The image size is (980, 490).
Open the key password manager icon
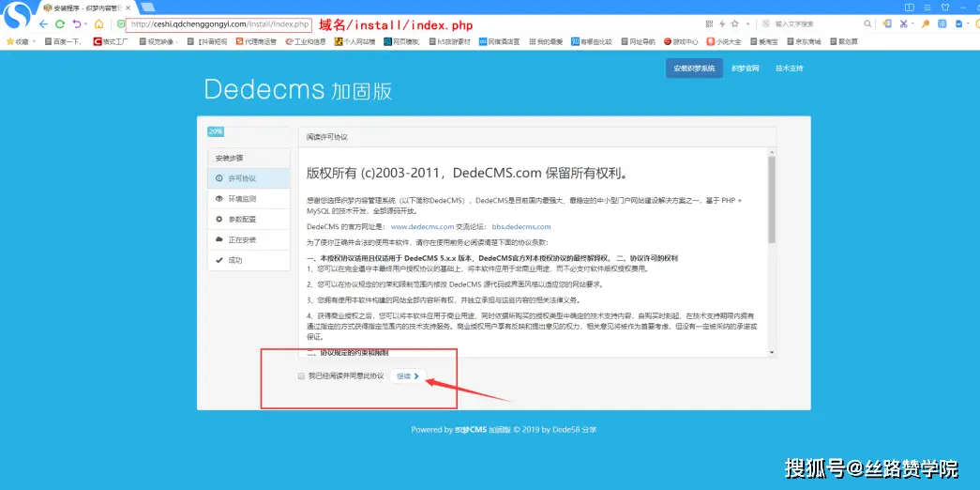926,23
